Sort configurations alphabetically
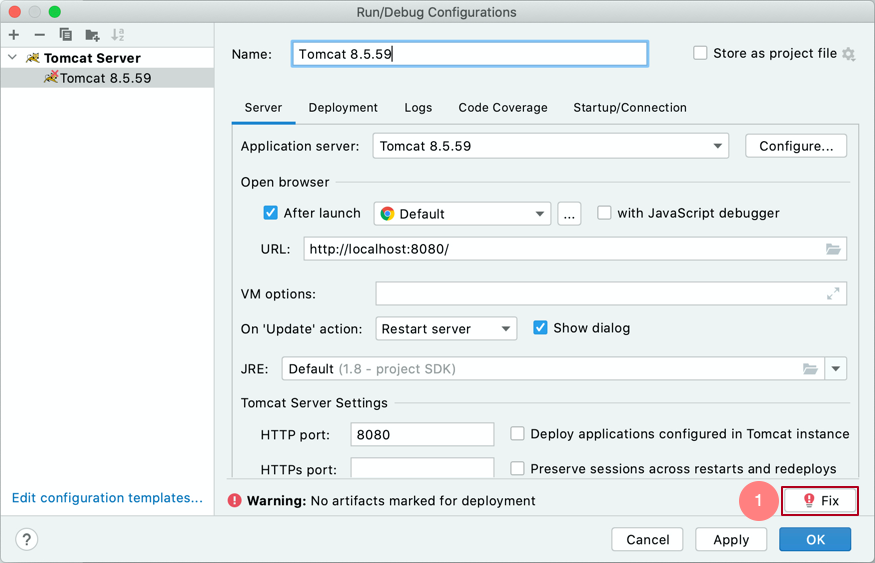 click(x=118, y=35)
